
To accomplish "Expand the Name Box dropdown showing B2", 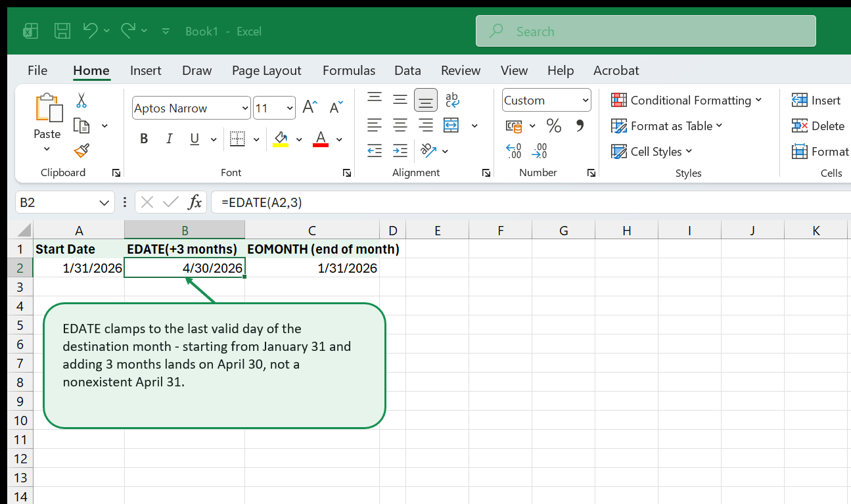I will (105, 203).
